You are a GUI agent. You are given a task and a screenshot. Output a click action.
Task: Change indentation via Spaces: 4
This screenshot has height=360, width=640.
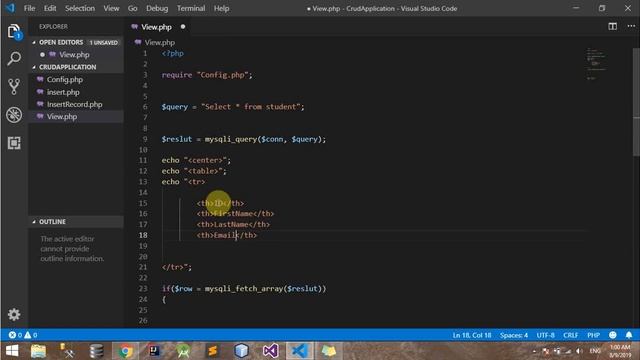514,335
